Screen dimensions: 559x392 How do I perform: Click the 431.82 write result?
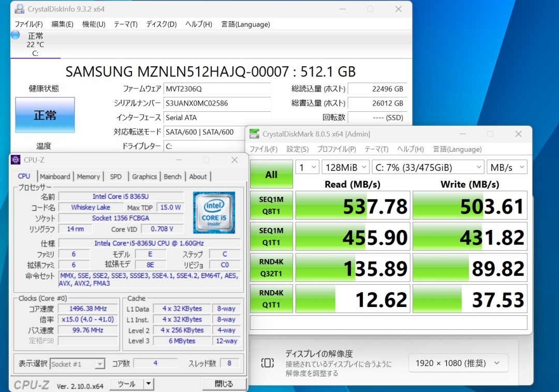(470, 237)
